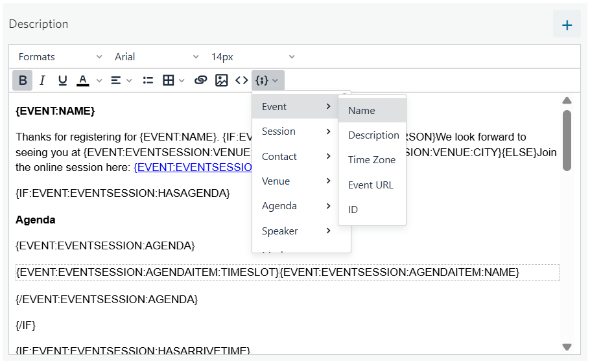
Task: Click the insert link icon
Action: click(201, 80)
